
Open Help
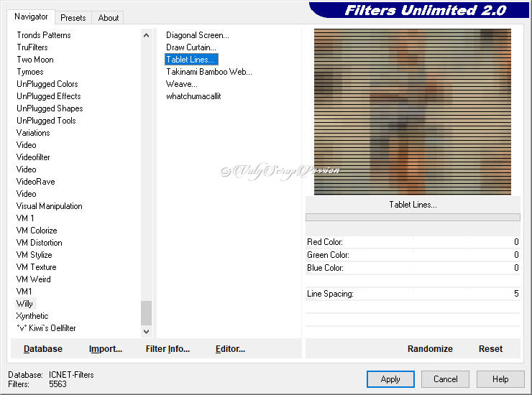click(x=500, y=379)
